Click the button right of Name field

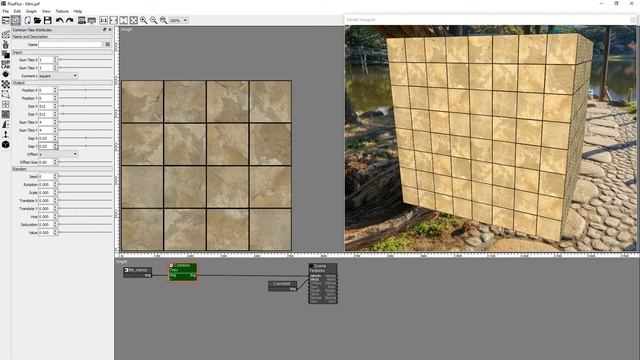(108, 44)
